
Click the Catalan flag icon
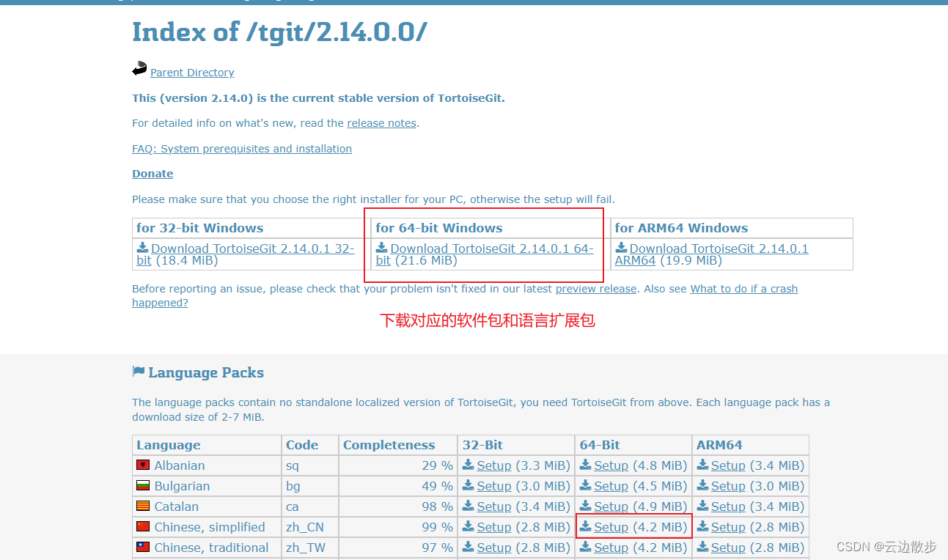tap(143, 506)
